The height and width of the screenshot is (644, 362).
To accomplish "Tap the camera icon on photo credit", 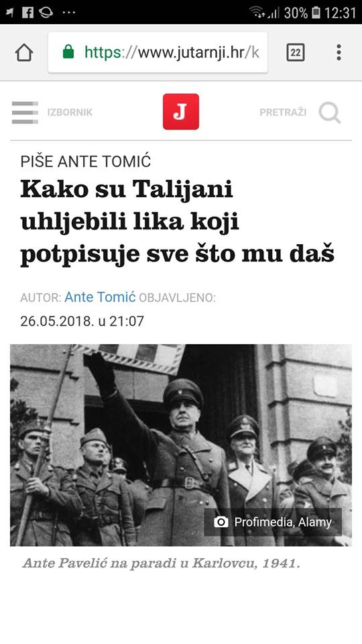I will click(221, 522).
